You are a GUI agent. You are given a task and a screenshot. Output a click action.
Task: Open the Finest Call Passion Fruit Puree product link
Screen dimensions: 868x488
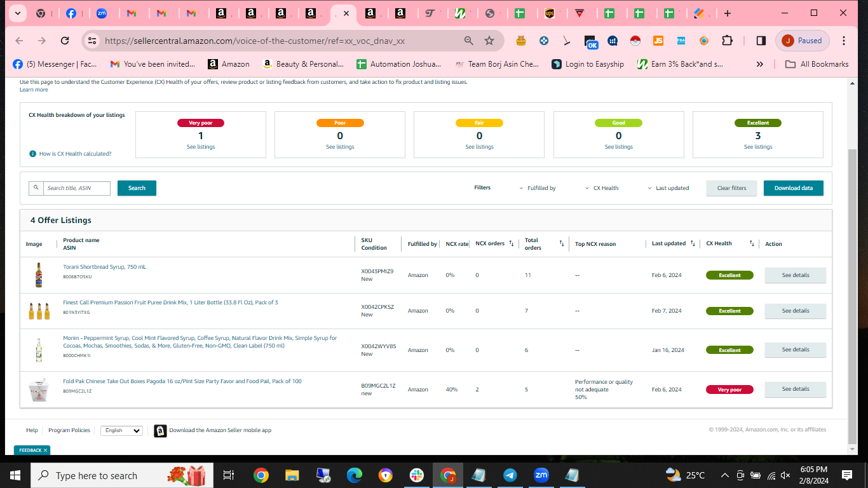coord(170,302)
